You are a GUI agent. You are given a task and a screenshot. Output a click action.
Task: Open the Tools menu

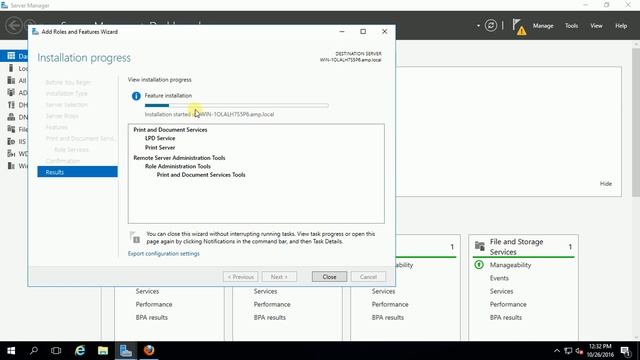tap(571, 26)
